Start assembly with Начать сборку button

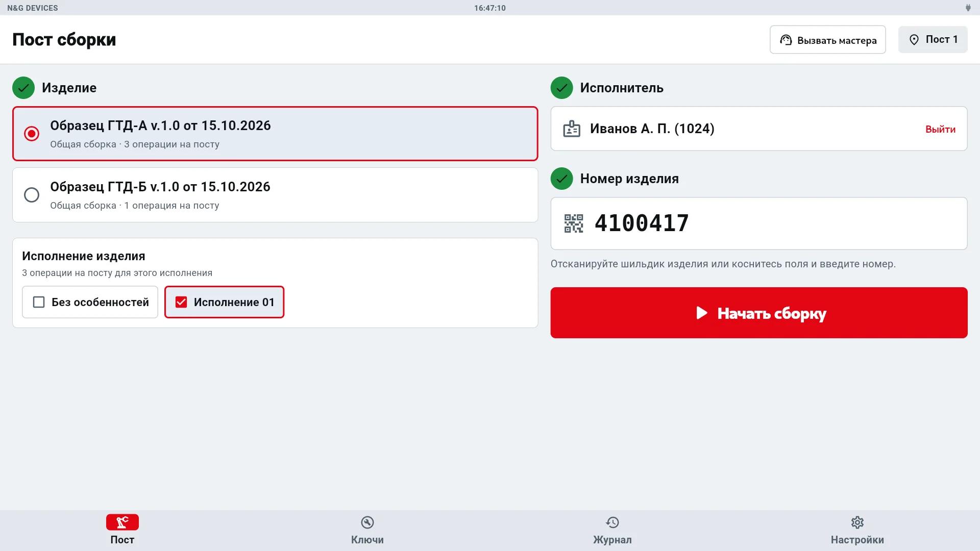click(759, 313)
